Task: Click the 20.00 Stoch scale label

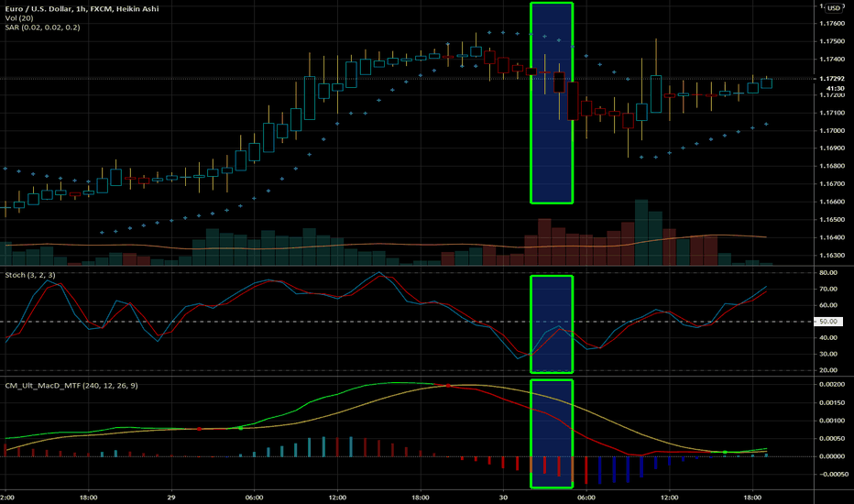Action: (x=828, y=370)
